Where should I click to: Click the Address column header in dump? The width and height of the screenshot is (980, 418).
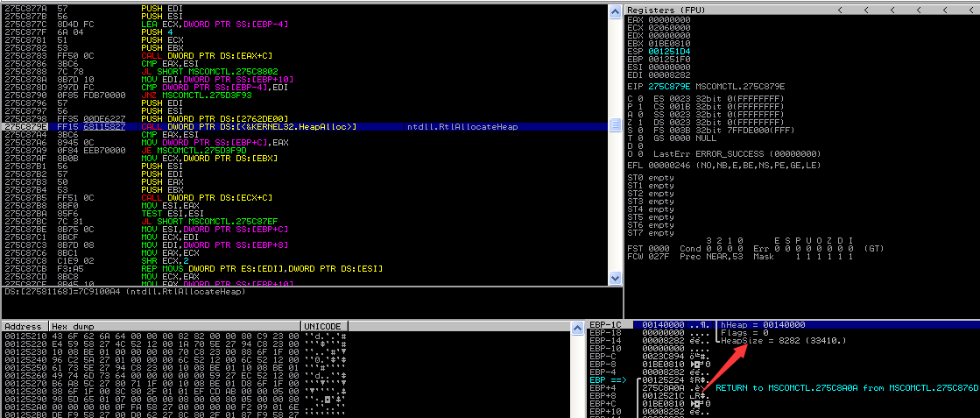[x=24, y=326]
